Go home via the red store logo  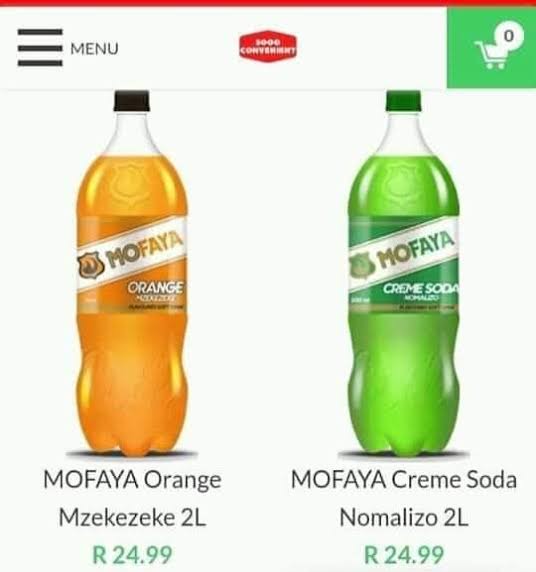point(268,46)
